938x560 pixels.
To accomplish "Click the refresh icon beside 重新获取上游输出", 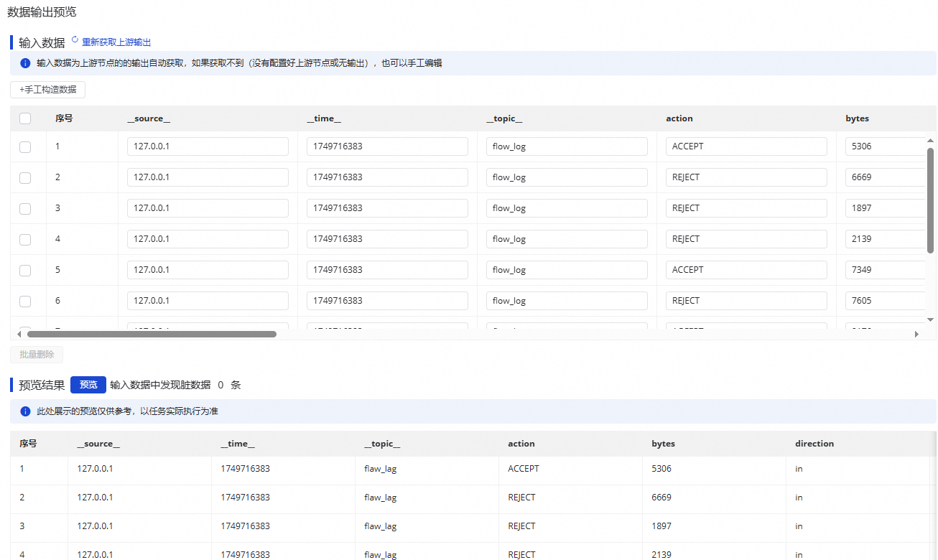I will pos(75,41).
